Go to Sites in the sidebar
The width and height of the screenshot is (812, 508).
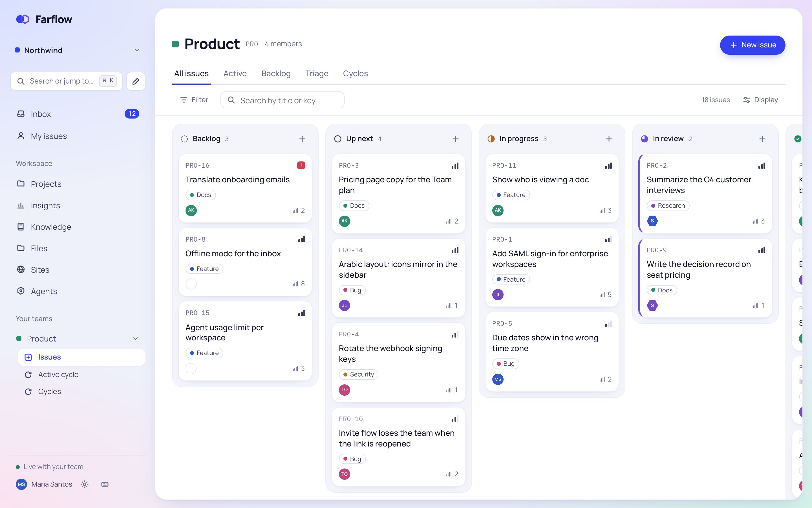point(78,270)
